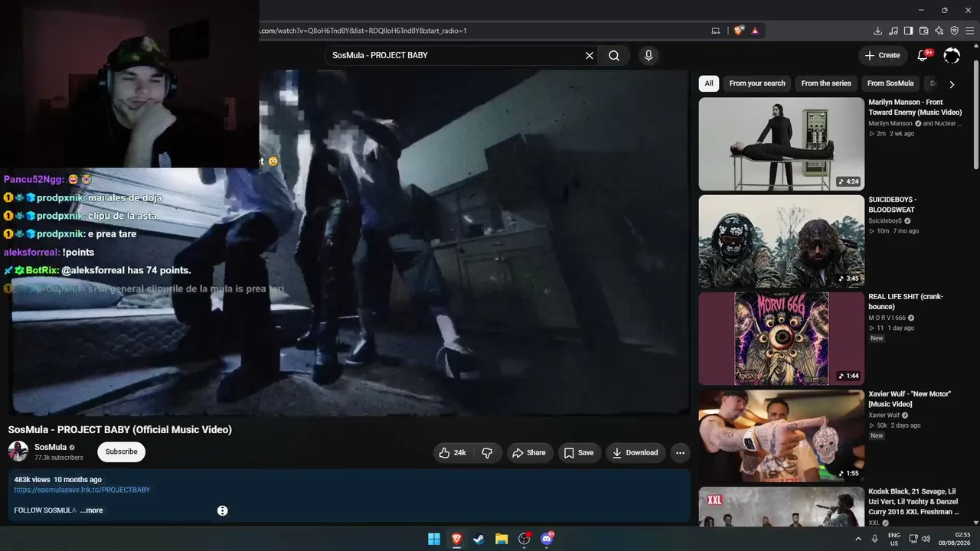Open Leo AI sparkle icon

(x=939, y=31)
